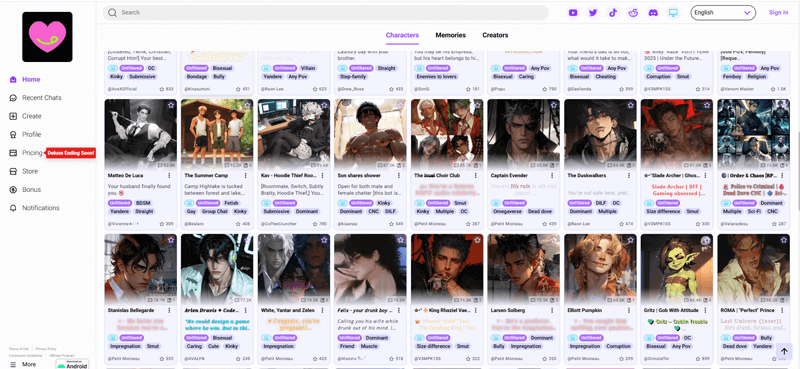Open the YouTube channel icon
Screen dimensions: 800x369
point(573,13)
